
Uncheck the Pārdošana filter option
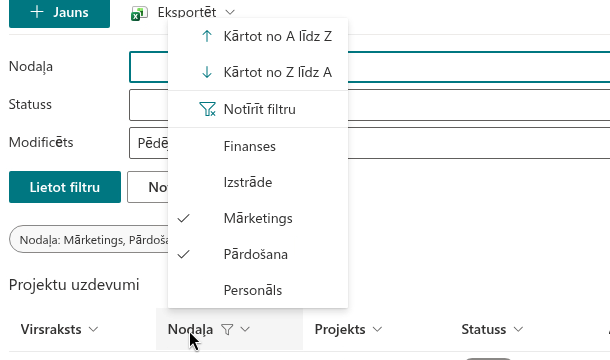point(258,254)
